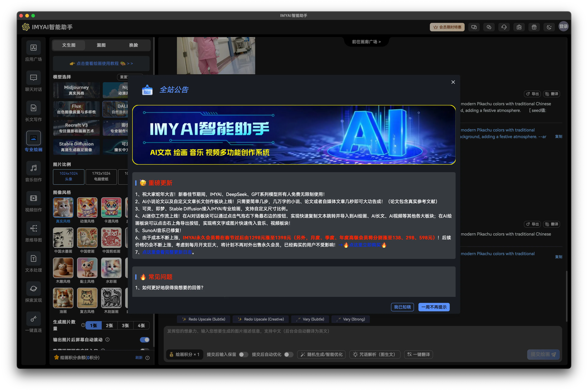
Task: Click info icon beside 绘画积分余额 刷新
Action: click(147, 358)
